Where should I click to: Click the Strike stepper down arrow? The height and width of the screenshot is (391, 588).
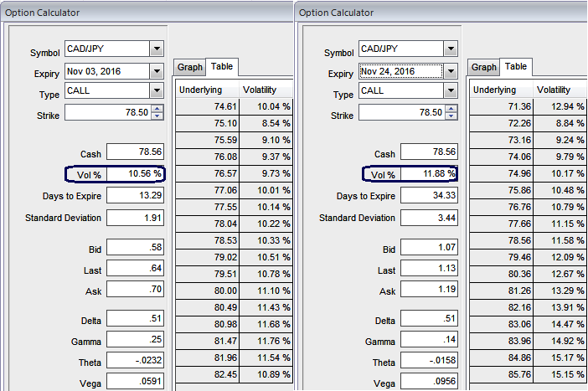[x=157, y=116]
